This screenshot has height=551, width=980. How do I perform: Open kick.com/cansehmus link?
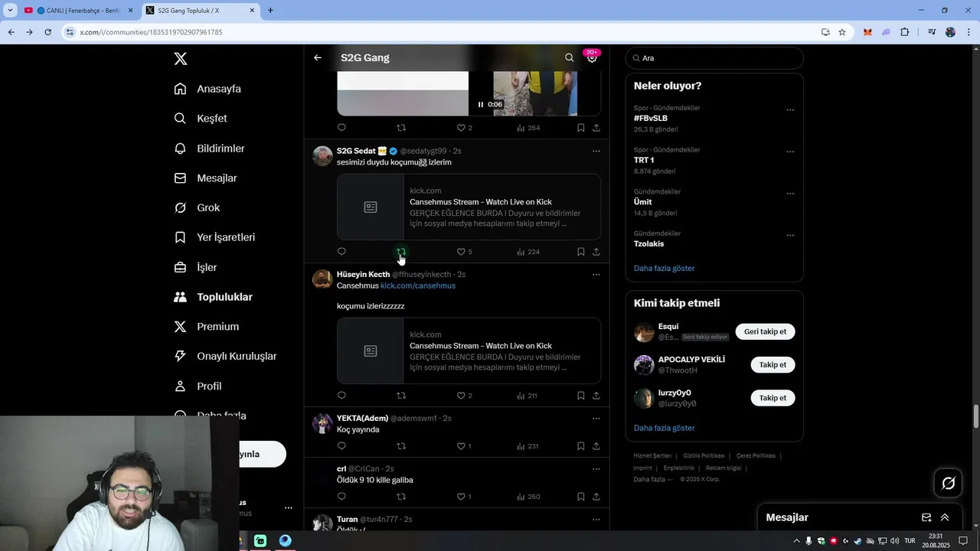pos(418,285)
